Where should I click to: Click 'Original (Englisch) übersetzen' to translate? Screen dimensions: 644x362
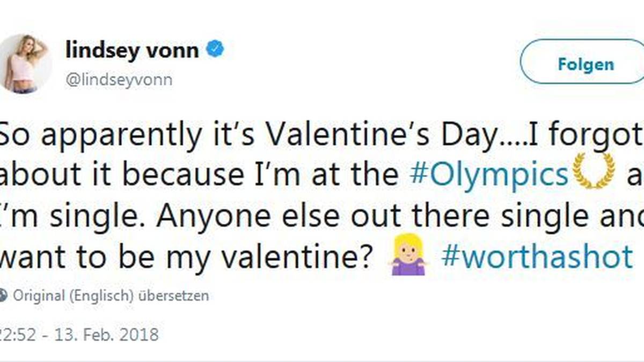click(x=112, y=295)
